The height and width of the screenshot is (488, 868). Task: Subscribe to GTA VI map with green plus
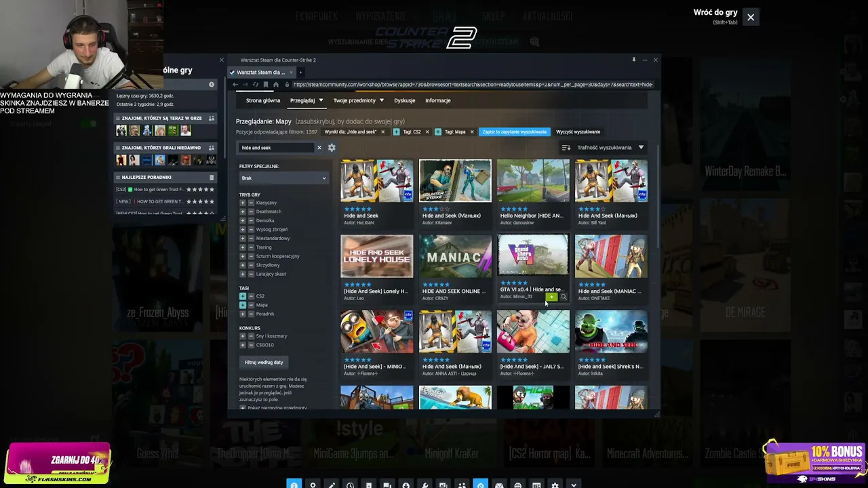552,297
